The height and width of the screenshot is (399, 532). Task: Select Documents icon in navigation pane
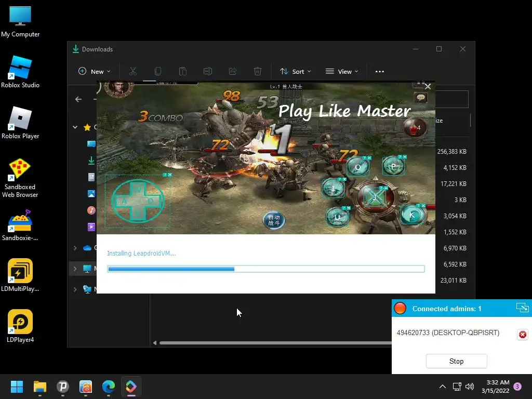pos(91,177)
